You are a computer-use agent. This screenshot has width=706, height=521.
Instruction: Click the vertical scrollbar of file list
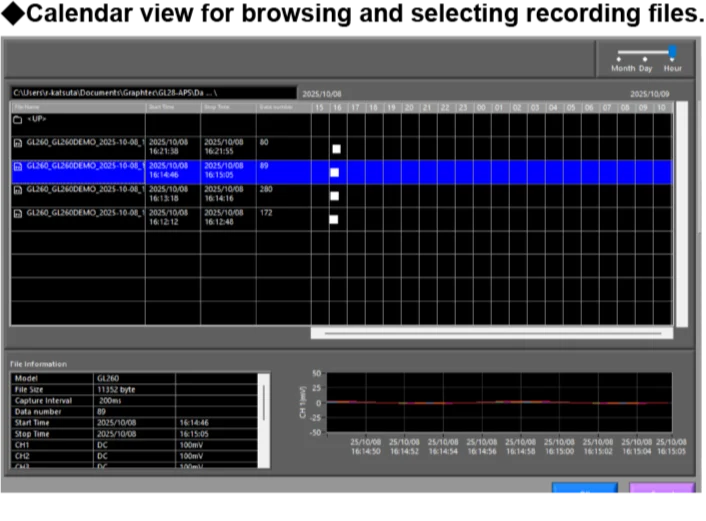tap(681, 210)
